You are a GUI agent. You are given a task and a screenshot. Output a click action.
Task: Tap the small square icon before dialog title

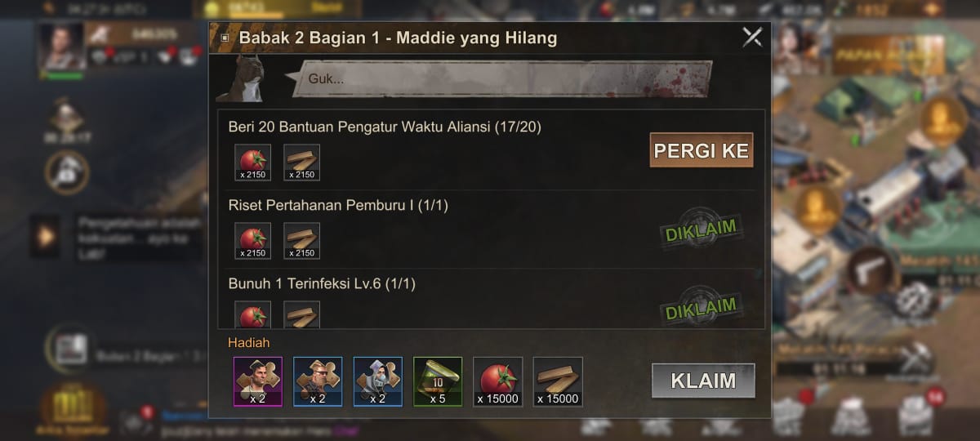click(225, 38)
